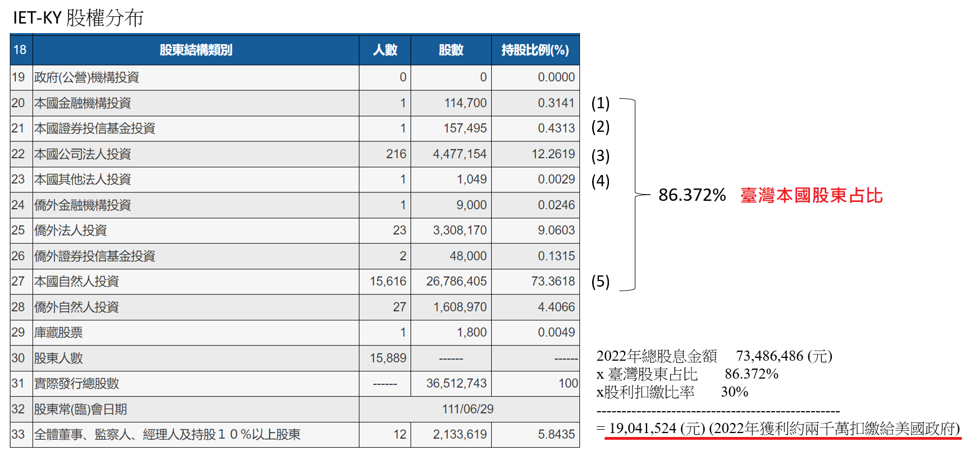Viewport: 980px width, 474px height.
Task: Click the percentage 0.3141
Action: click(556, 103)
